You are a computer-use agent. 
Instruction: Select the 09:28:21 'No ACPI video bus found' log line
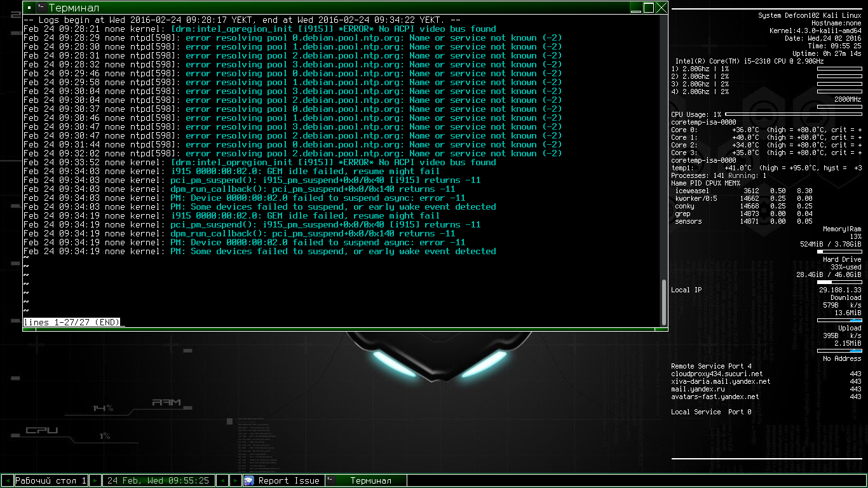pyautogui.click(x=259, y=29)
